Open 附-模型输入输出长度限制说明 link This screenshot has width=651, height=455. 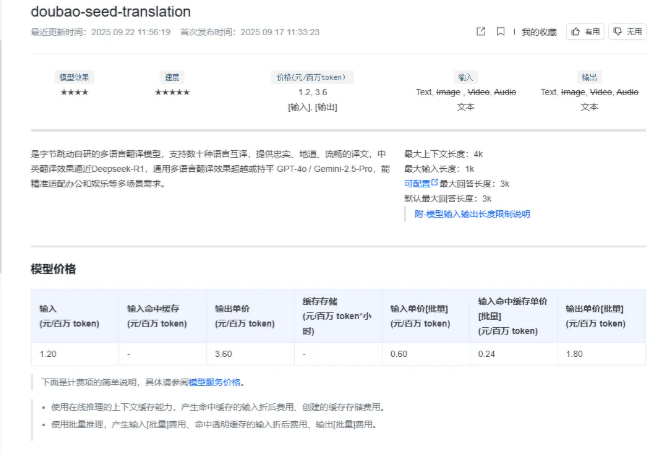pos(472,214)
